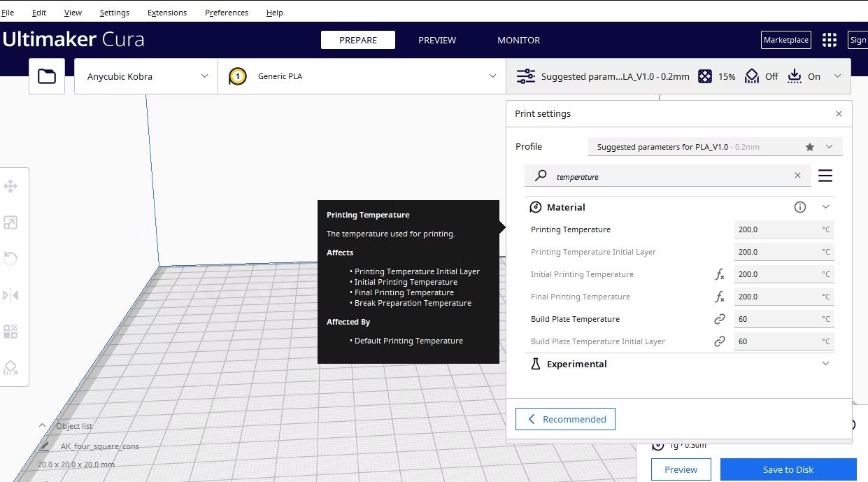Edit the Initial Printing Temperature value field
Viewport: 868px width, 482px height.
click(784, 274)
